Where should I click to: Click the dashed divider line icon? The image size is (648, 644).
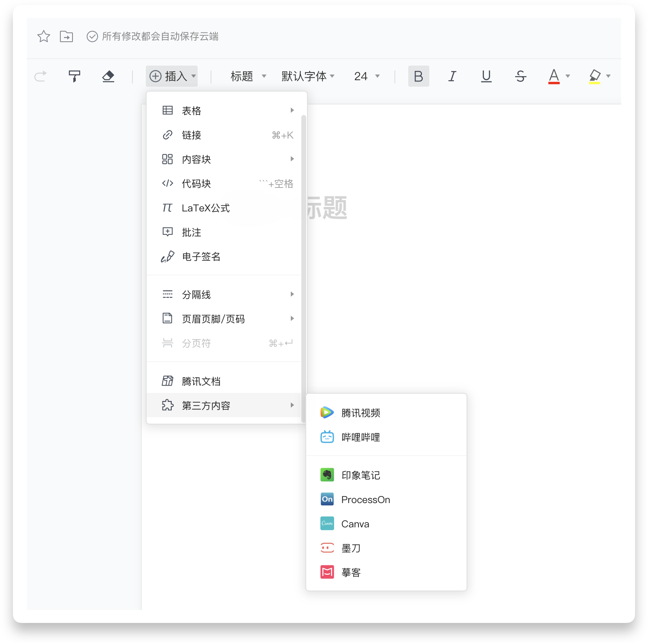168,294
